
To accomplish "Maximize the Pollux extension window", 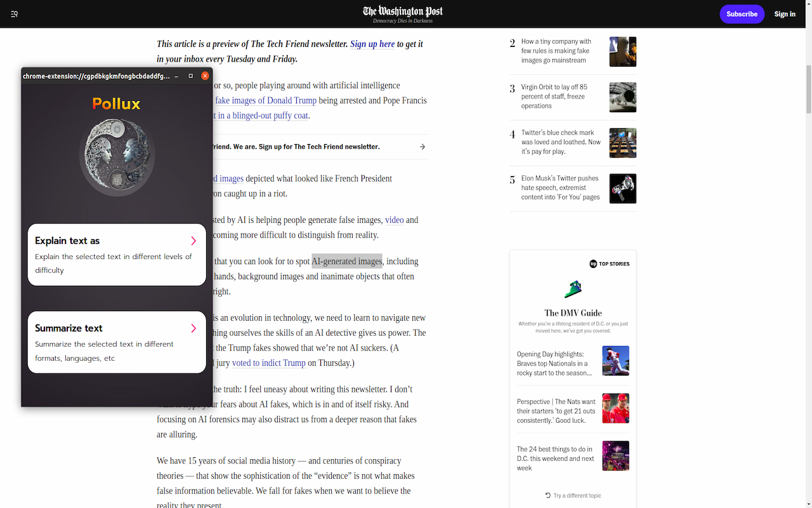I will [191, 76].
